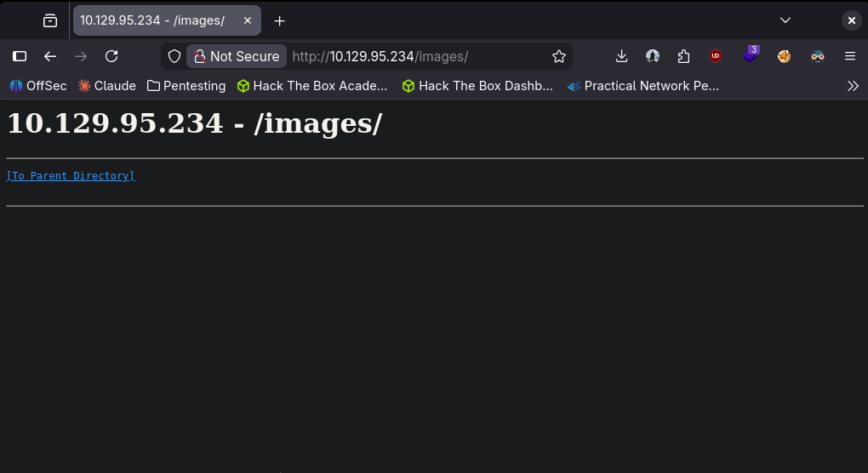Open a new tab with plus button
The width and height of the screenshot is (868, 473).
tap(279, 20)
